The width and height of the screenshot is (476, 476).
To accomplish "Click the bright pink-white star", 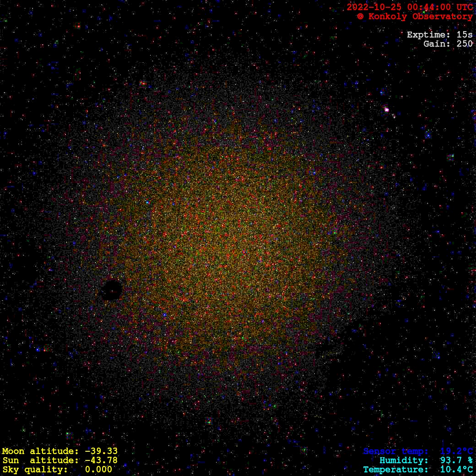I will (387, 110).
